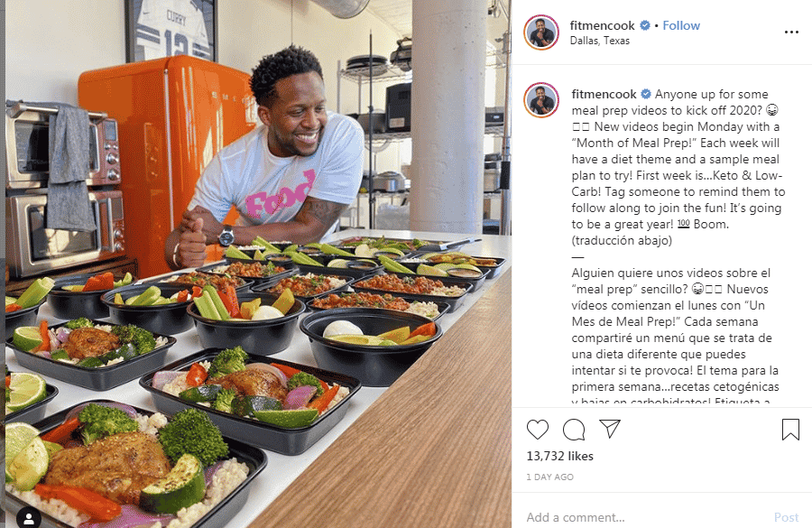Viewport: 812px width, 528px height.
Task: Open the 1 DAY AGO timestamp
Action: click(550, 477)
